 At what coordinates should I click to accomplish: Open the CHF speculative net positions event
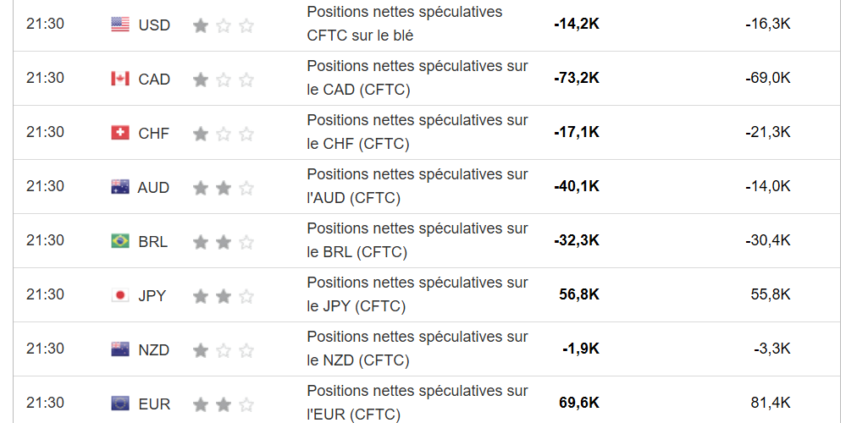click(417, 132)
